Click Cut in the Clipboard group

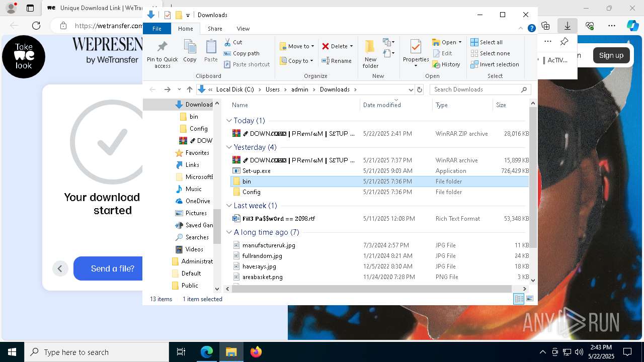[233, 42]
